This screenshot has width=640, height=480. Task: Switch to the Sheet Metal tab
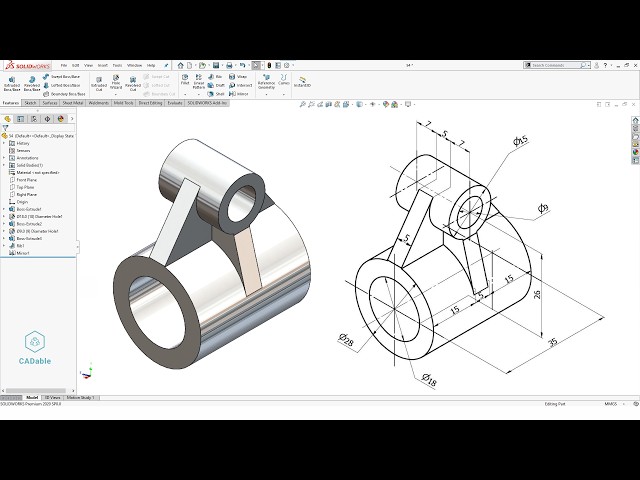(73, 103)
